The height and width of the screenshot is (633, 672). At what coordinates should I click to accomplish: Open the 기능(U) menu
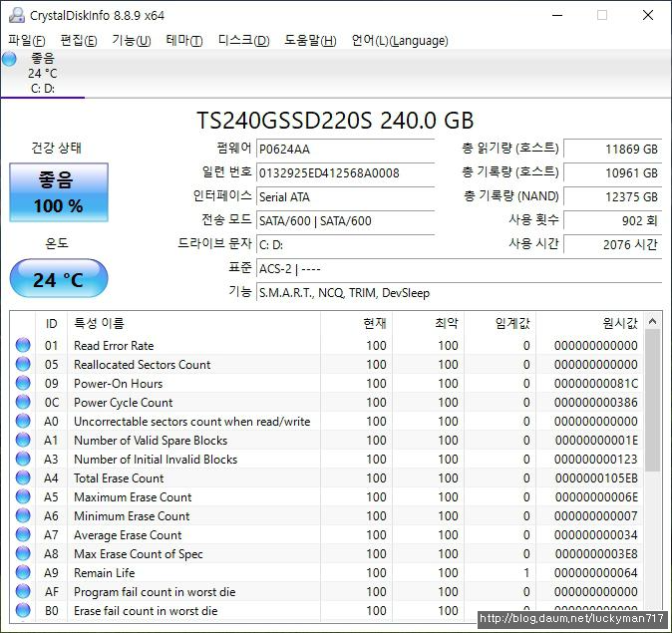pos(132,41)
